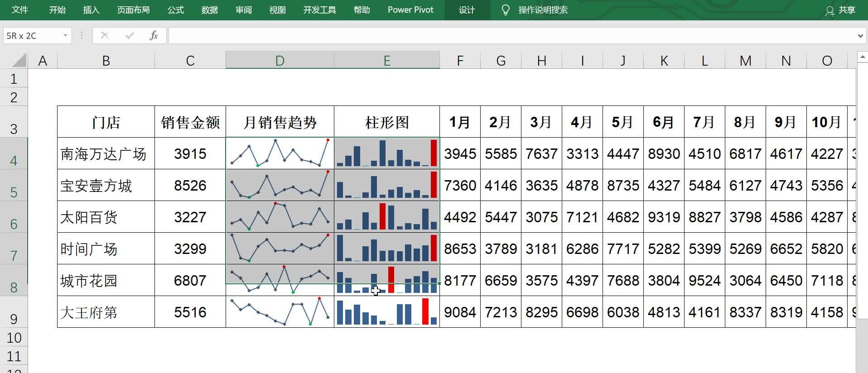
Task: Open the 数据 ribbon tab
Action: click(x=210, y=10)
